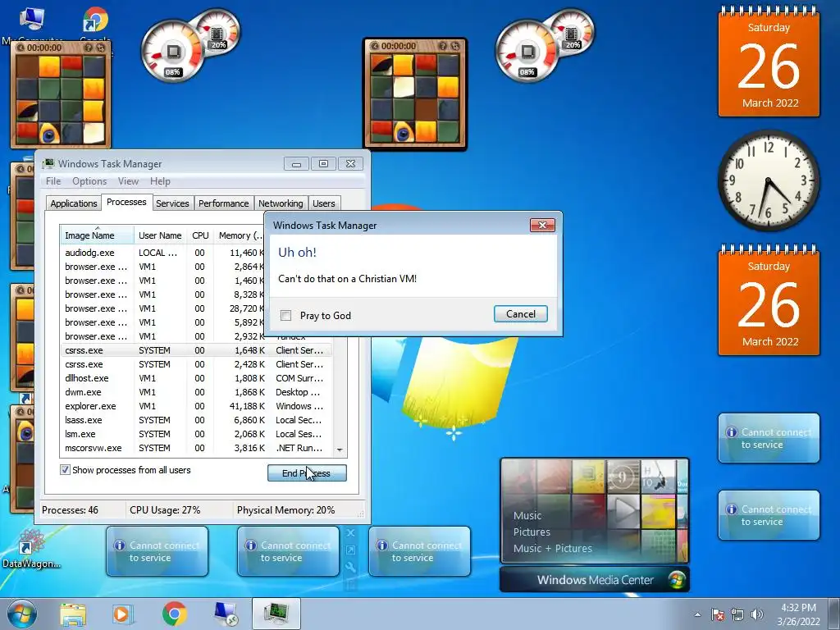Click the question mark icon on the puzzle beside My Computer
The width and height of the screenshot is (840, 630).
click(89, 48)
